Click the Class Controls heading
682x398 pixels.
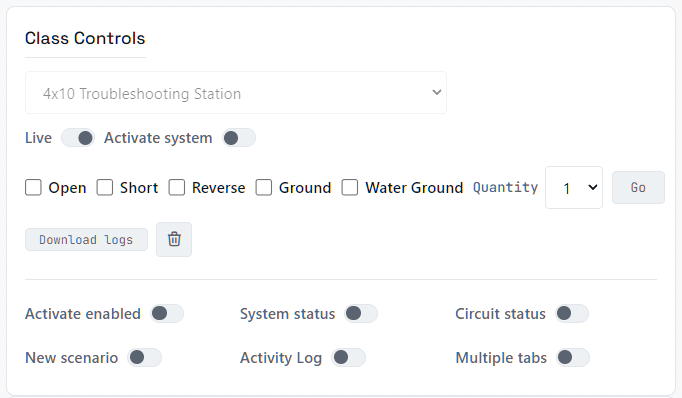click(x=85, y=38)
